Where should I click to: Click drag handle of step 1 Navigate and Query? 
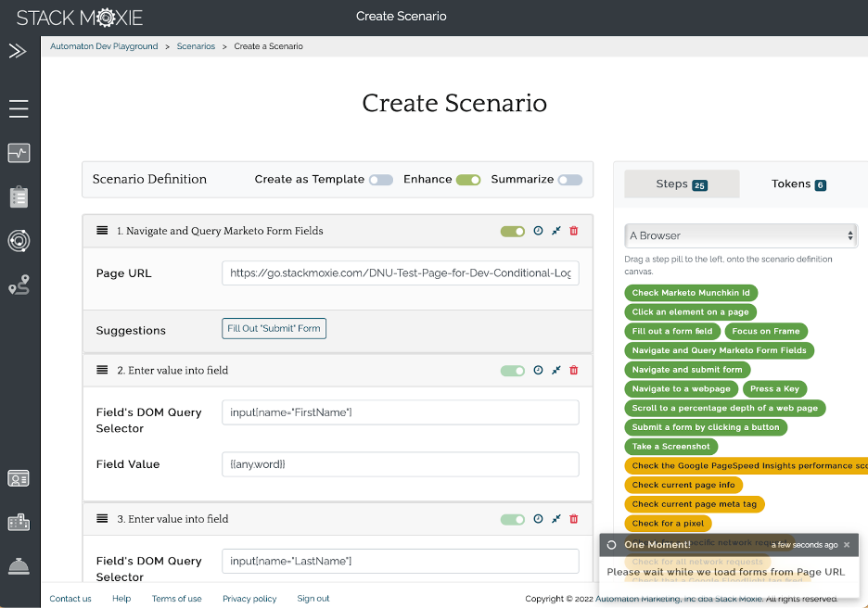[x=102, y=230]
